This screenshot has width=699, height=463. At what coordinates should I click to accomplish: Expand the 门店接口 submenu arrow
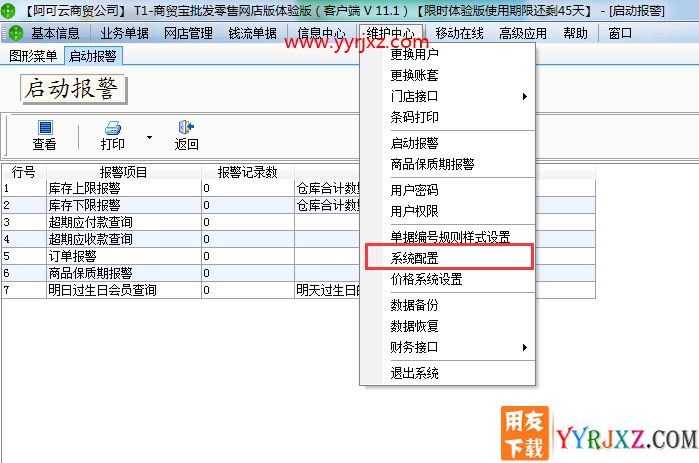tap(525, 96)
